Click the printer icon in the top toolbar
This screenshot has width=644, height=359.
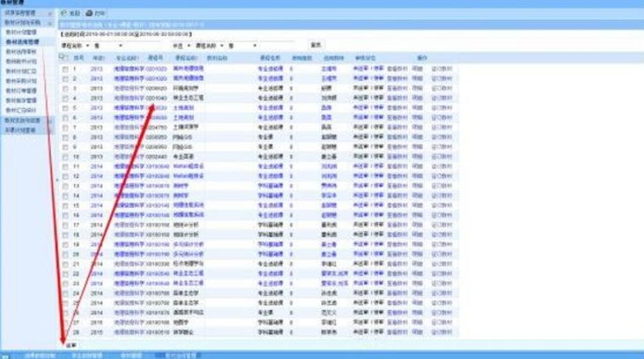[x=89, y=13]
